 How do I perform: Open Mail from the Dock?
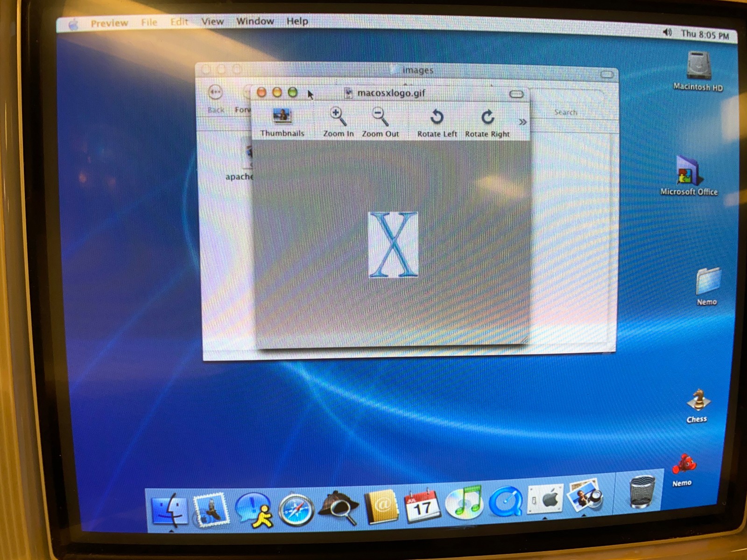point(211,510)
